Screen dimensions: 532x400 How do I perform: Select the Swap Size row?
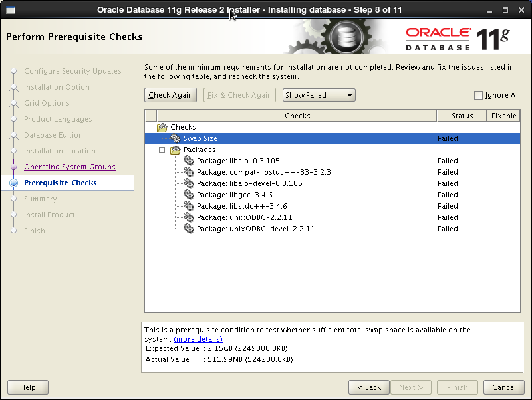(332, 138)
